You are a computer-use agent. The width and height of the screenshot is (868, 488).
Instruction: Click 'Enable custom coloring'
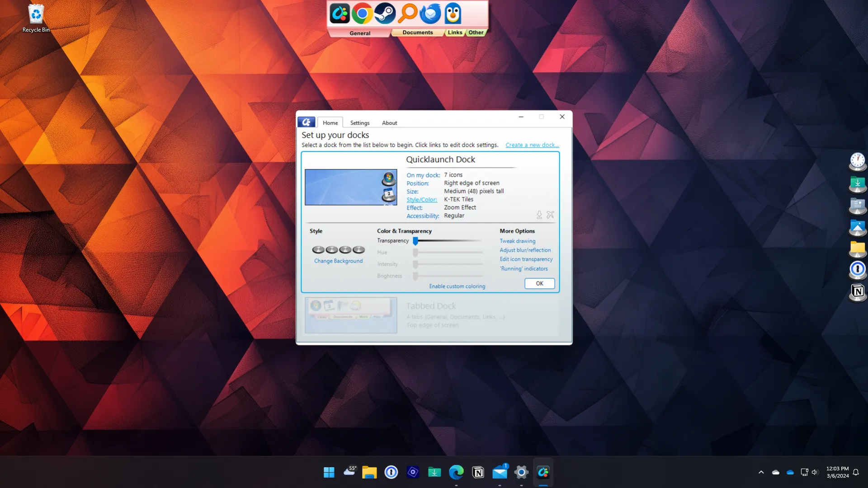[x=457, y=286]
